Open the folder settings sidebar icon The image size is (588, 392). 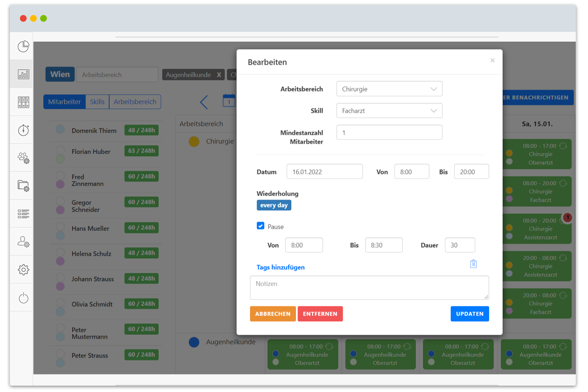(24, 186)
